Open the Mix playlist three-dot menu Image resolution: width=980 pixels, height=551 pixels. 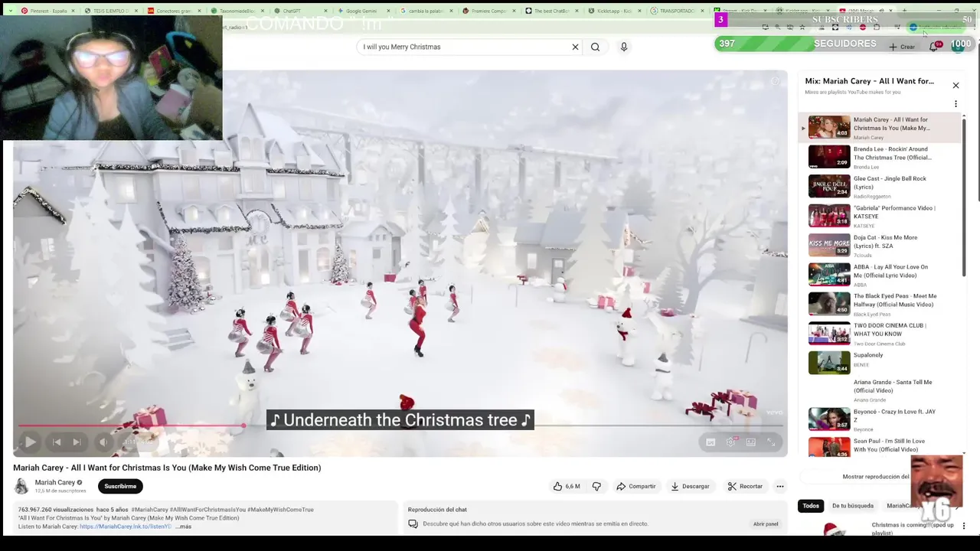tap(955, 104)
